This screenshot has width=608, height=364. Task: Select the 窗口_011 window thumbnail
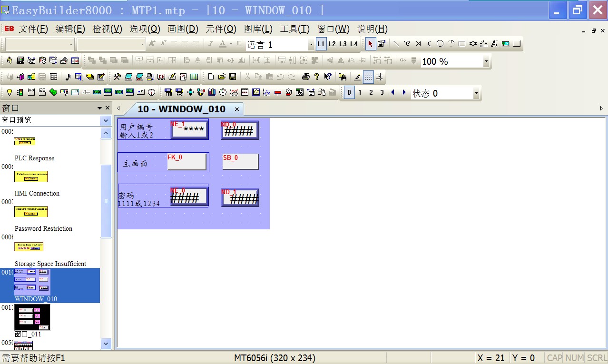tap(32, 318)
